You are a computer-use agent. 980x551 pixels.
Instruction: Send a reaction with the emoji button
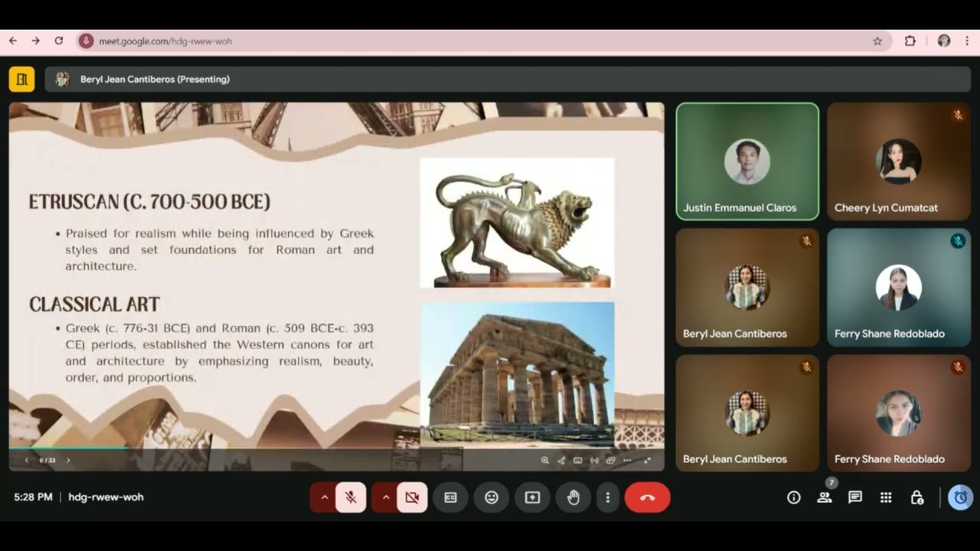[x=492, y=497]
